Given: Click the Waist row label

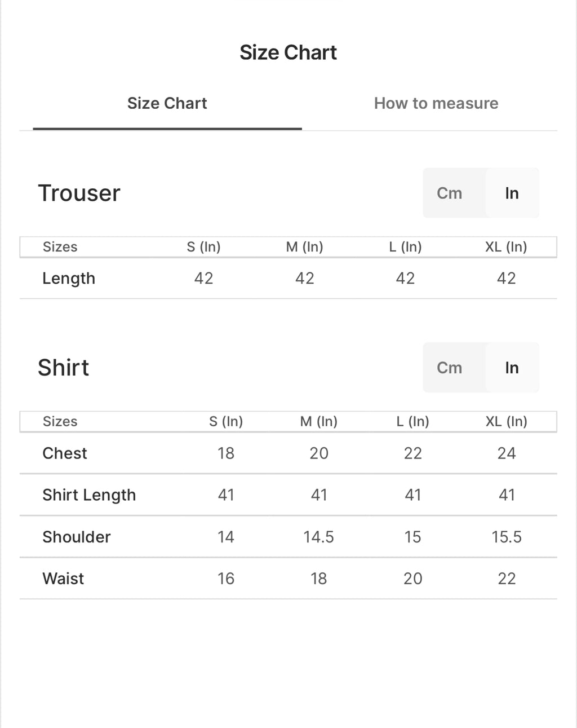Looking at the screenshot, I should pyautogui.click(x=63, y=579).
